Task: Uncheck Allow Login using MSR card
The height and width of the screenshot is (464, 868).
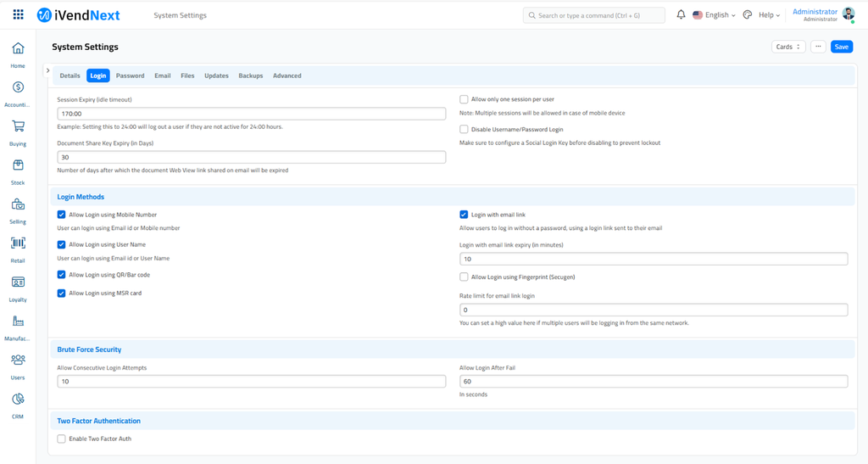Action: [x=61, y=293]
